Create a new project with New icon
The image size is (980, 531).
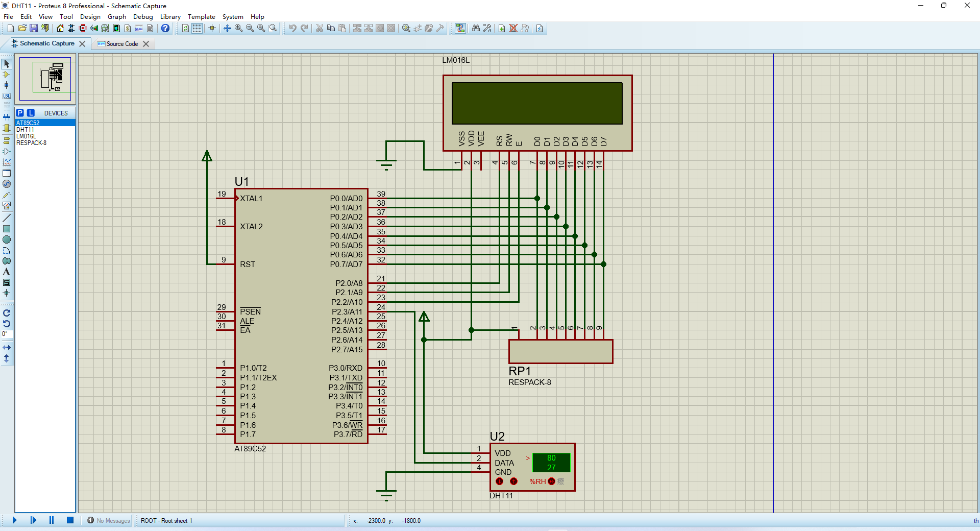11,28
